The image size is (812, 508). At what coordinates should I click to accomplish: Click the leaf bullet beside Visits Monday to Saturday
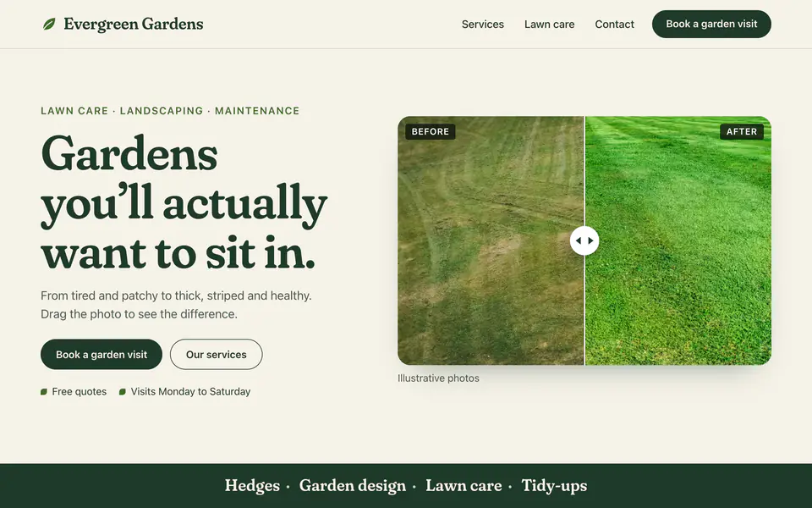[122, 392]
